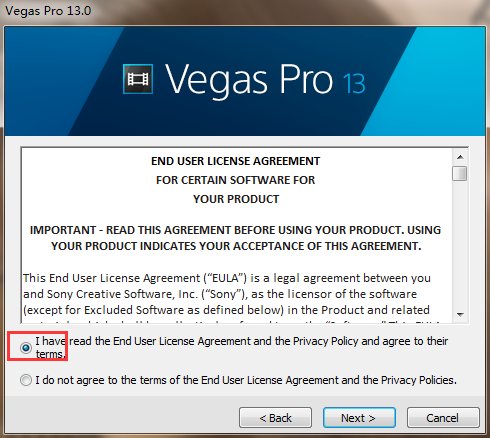The width and height of the screenshot is (490, 438).
Task: Select the "I do not agree" radio button
Action: pyautogui.click(x=26, y=380)
